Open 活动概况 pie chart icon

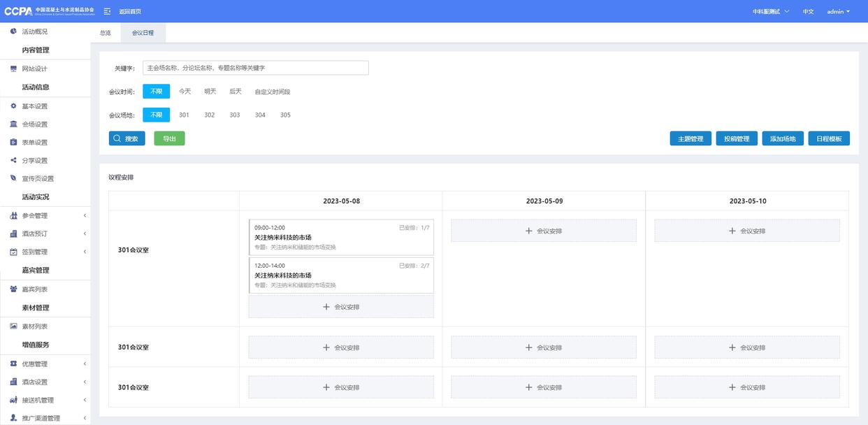point(13,31)
